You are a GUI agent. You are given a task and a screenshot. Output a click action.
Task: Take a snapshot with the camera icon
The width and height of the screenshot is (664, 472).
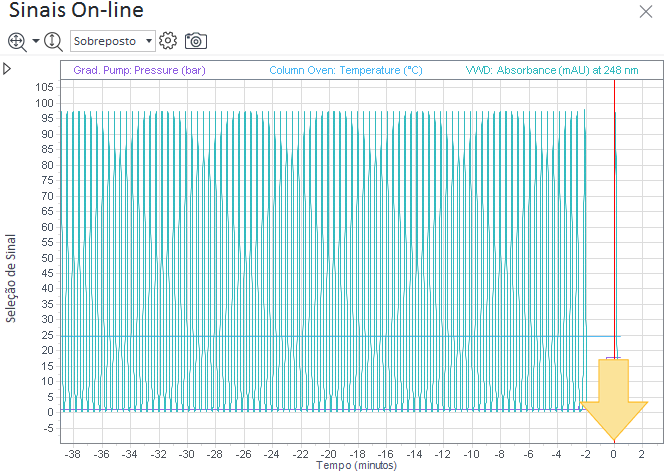coord(196,41)
